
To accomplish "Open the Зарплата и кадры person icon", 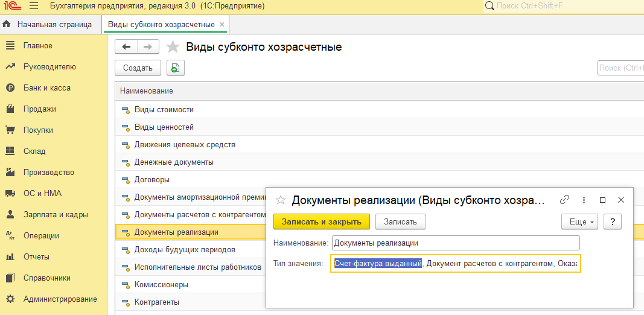I will coord(10,214).
